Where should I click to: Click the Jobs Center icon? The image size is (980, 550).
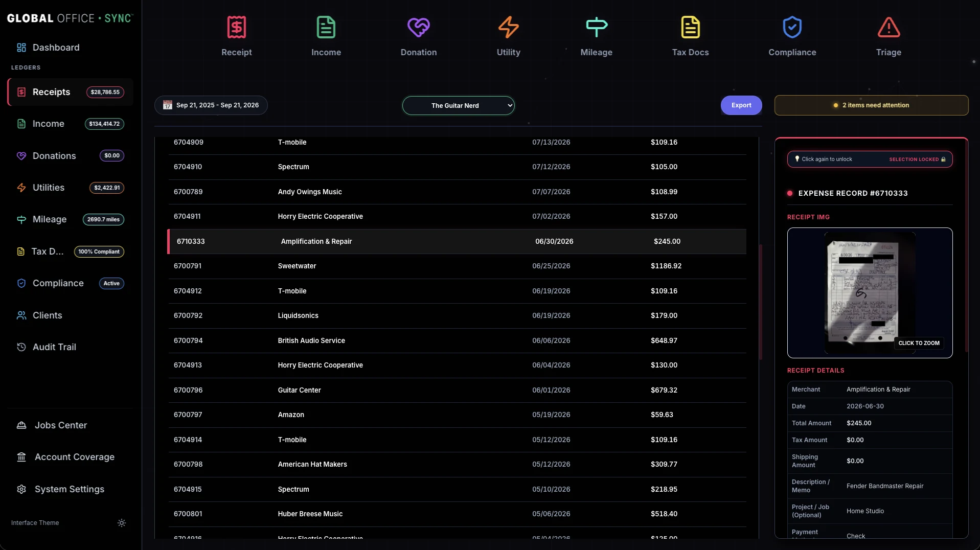(21, 425)
